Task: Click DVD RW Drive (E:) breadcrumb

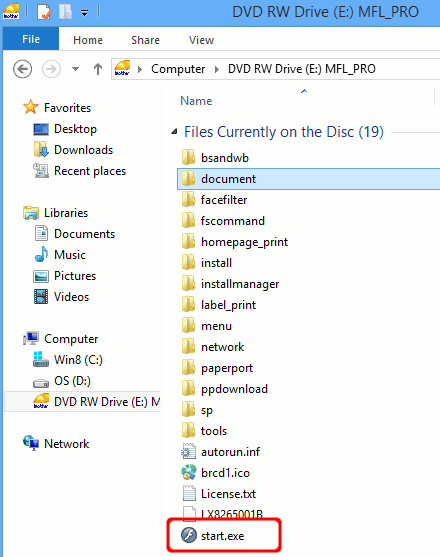Action: (x=302, y=69)
